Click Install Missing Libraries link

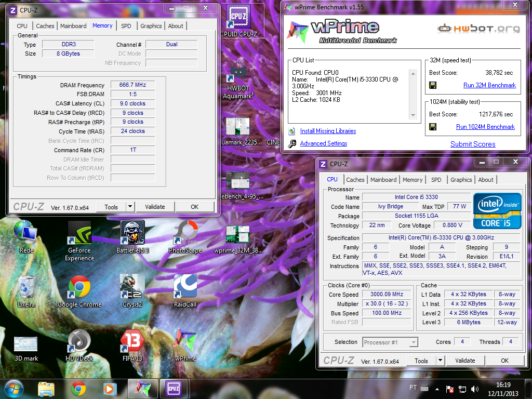click(328, 131)
